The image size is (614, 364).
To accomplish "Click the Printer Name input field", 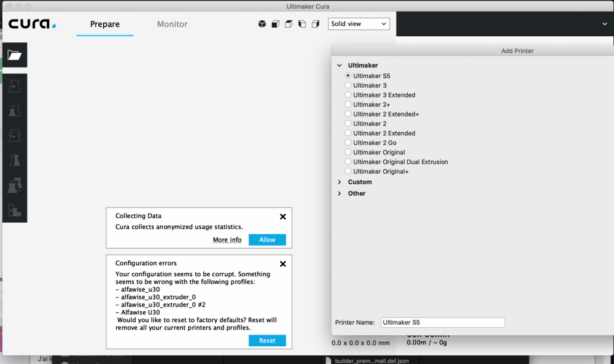I will [443, 322].
